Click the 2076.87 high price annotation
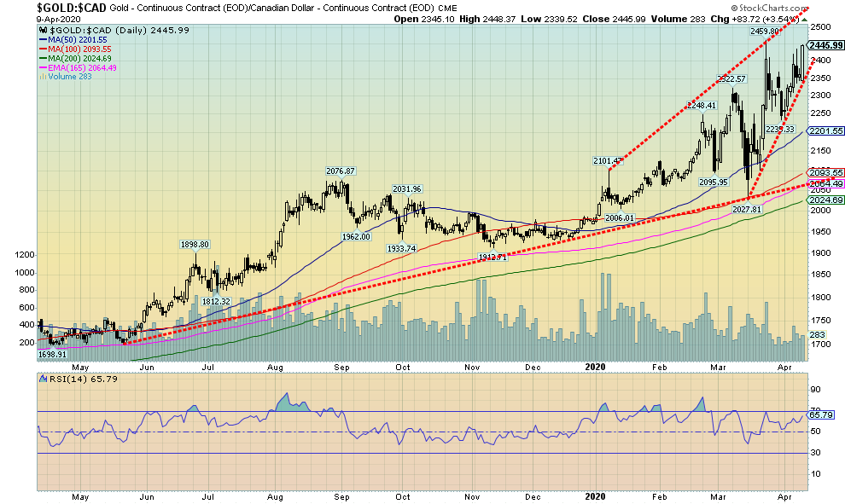 point(341,171)
